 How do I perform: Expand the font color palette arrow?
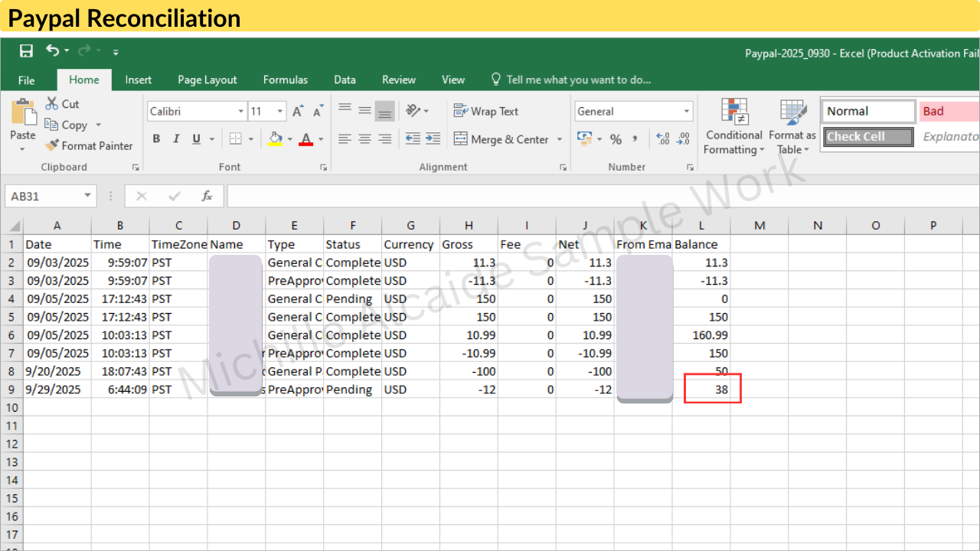321,139
